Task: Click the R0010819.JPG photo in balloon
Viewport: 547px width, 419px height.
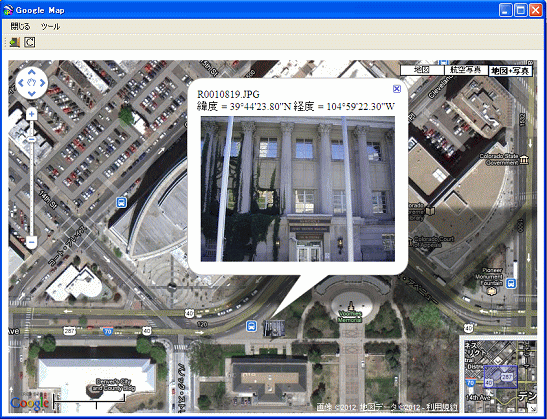Action: coord(298,189)
